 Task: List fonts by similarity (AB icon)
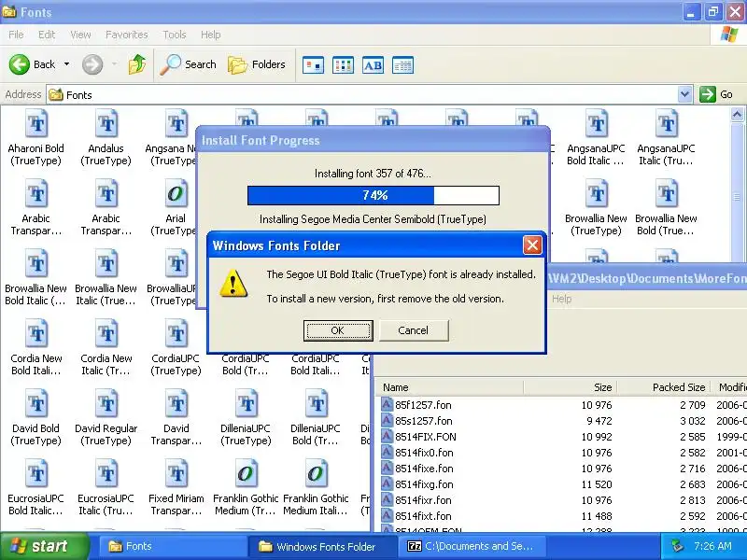[x=373, y=65]
